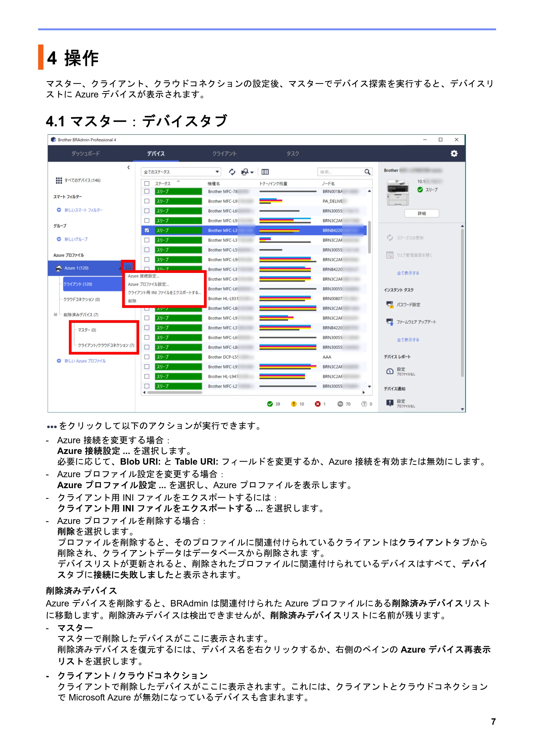Image resolution: width=534 pixels, height=756 pixels.
Task: Check the Brother MFC-78 row checkbox
Action: coord(147,191)
